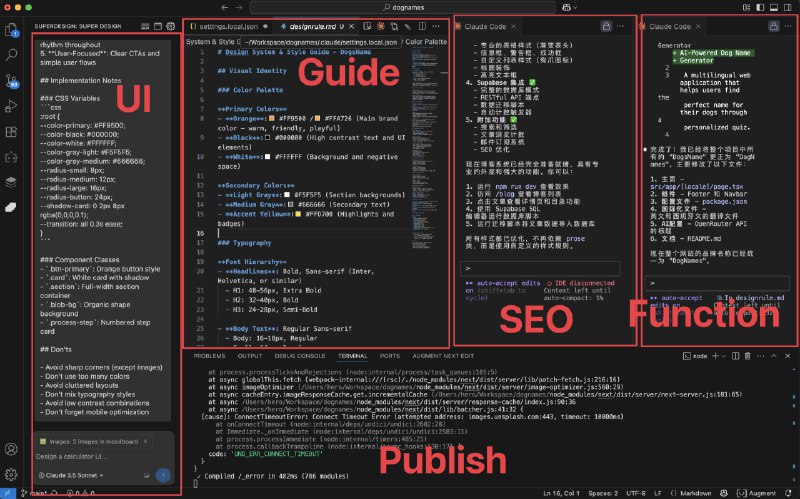The image size is (800, 499).
Task: Select the active SuperDesign icon in activity bar
Action: click(11, 207)
